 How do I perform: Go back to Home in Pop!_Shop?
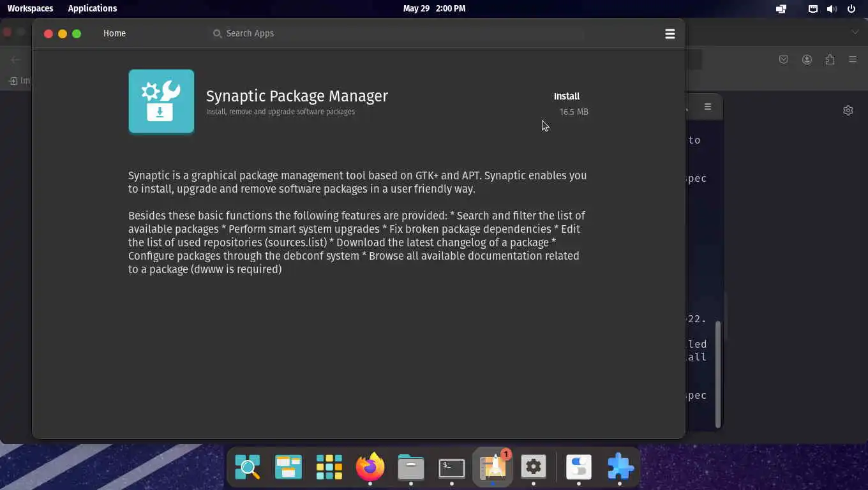point(114,33)
